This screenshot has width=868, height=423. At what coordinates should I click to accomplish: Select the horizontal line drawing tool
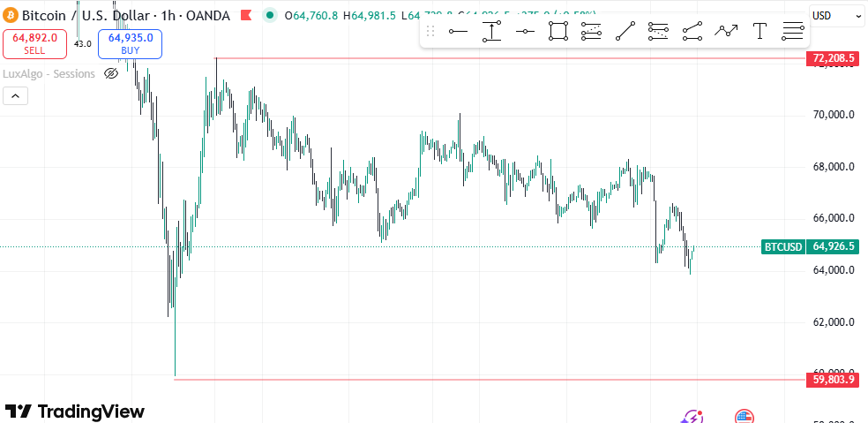coord(525,31)
